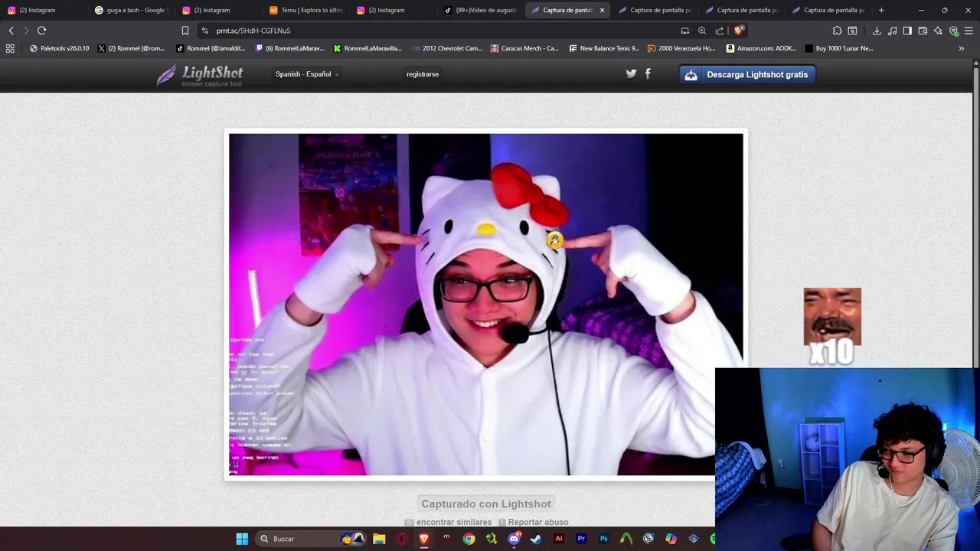Close the active 'Captura de pantalla' tab
Screen dimensions: 980x551
(x=602, y=10)
